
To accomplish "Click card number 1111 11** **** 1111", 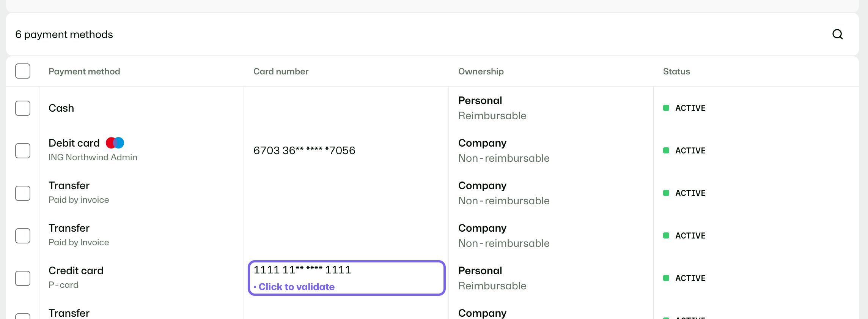I will [x=302, y=270].
